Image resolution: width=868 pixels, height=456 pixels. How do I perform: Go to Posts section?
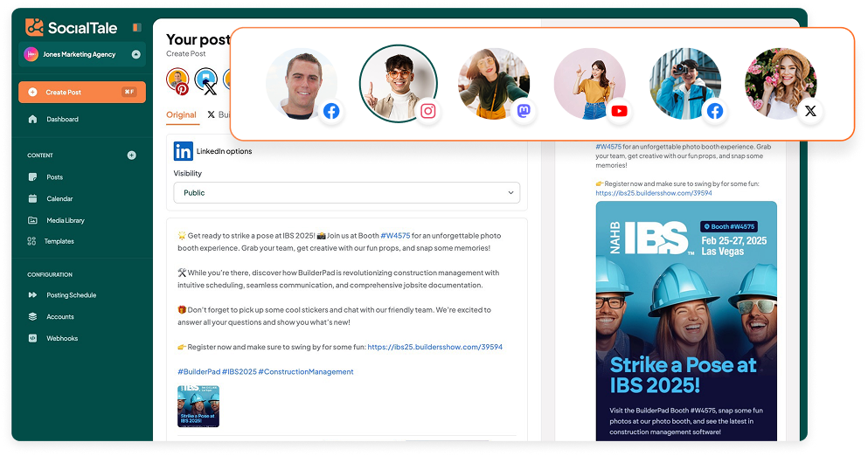[x=54, y=177]
